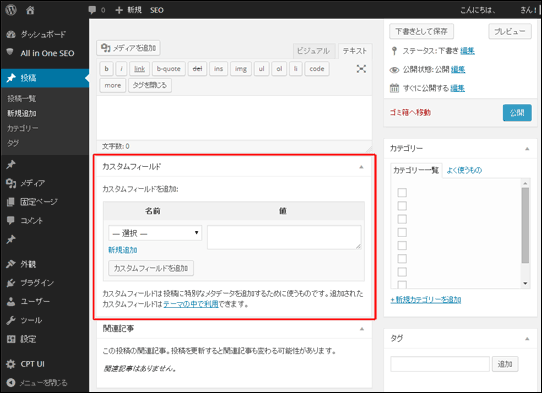Click the Add Media button

(x=128, y=48)
